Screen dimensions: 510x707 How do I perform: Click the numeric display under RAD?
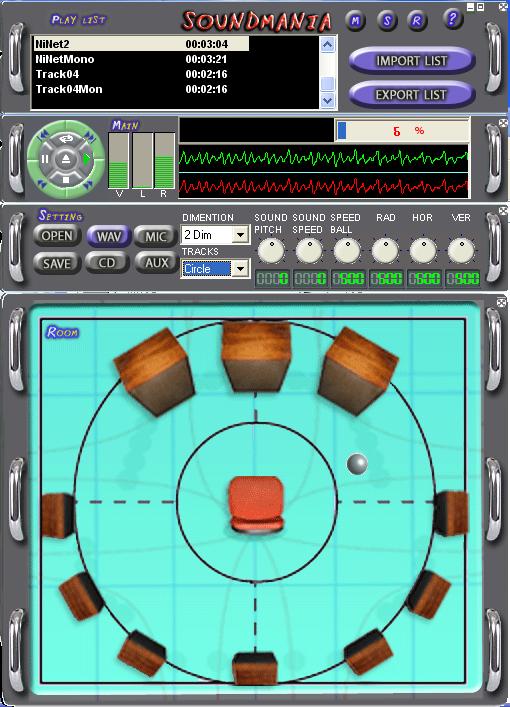point(386,279)
